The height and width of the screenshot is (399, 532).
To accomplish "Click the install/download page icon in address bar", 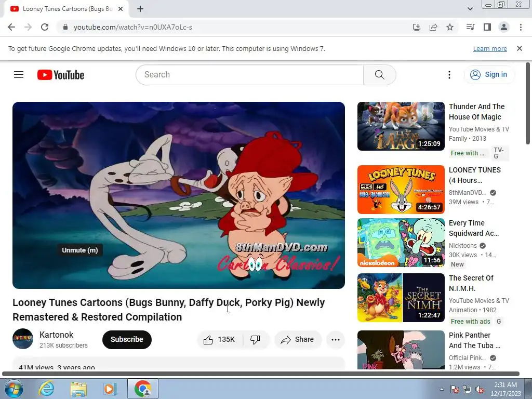I will (x=417, y=27).
